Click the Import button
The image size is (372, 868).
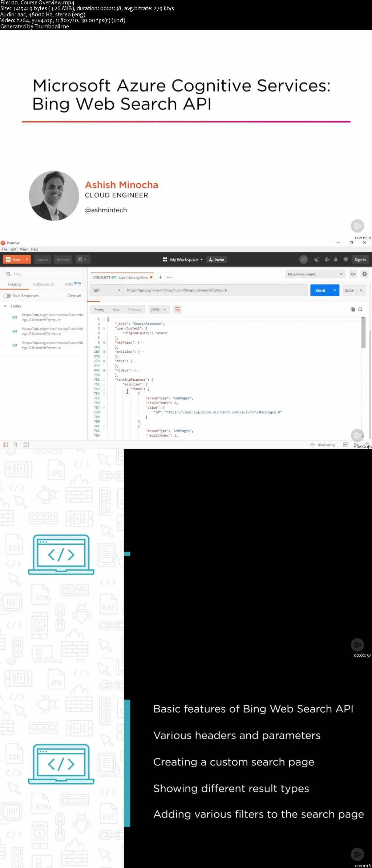point(42,259)
